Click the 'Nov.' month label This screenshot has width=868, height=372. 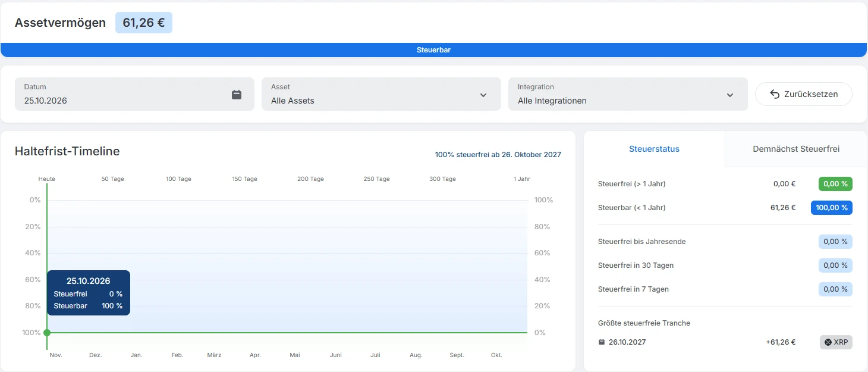(x=56, y=355)
